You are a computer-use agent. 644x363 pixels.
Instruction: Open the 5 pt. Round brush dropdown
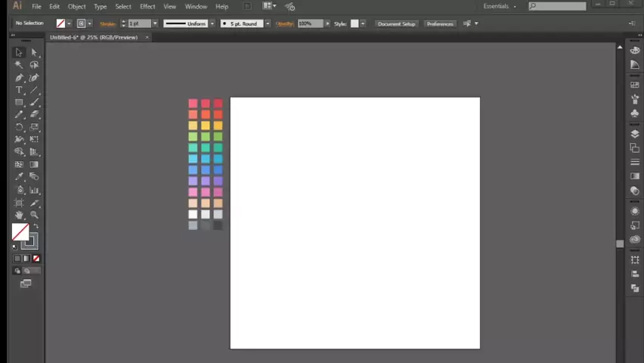267,23
